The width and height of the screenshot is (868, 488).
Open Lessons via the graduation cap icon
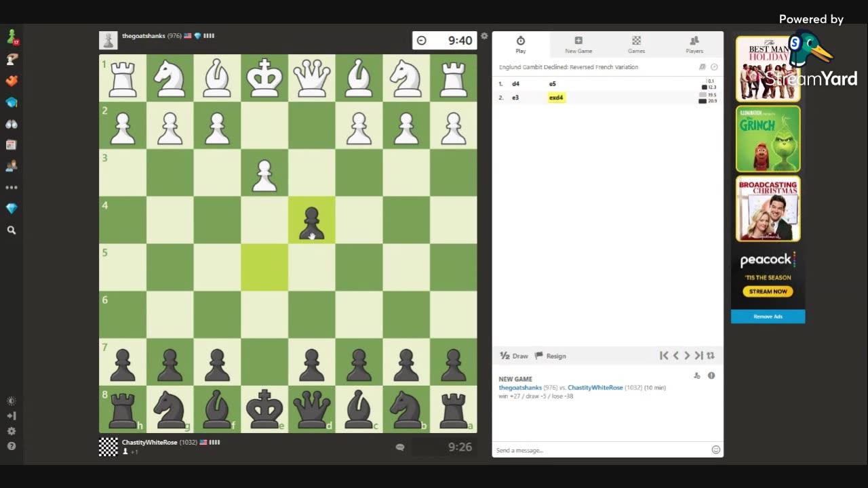coord(12,102)
